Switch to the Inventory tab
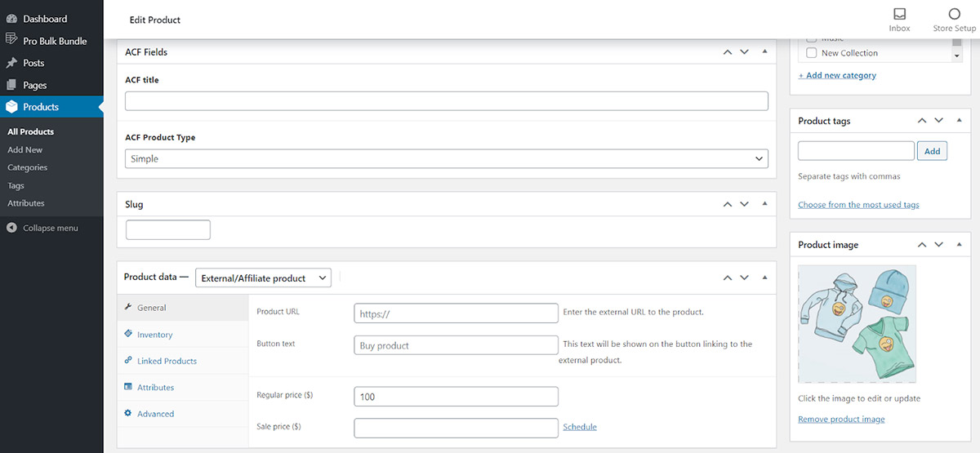Viewport: 980px width, 453px height. tap(154, 335)
